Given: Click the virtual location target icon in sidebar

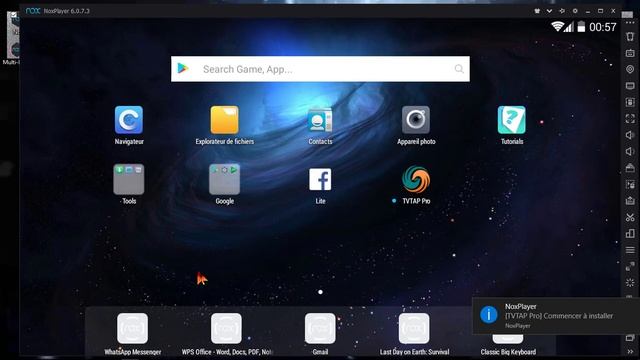Looking at the screenshot, I should [x=630, y=69].
